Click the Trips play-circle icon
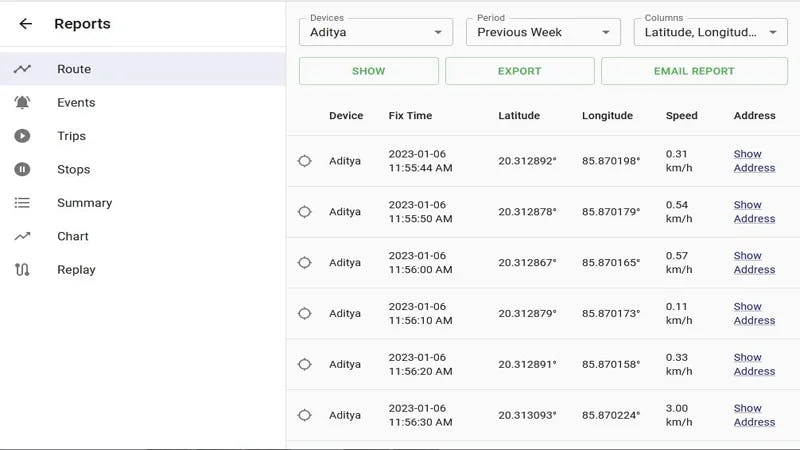 tap(22, 136)
